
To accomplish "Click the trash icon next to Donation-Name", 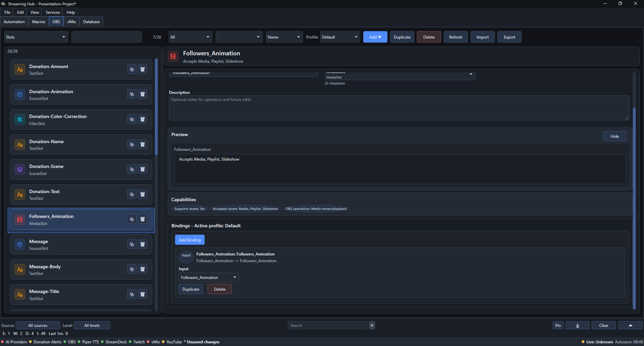I will coord(143,145).
